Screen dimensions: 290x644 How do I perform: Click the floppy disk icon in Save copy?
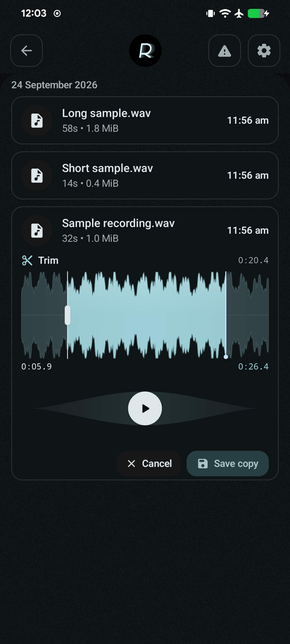click(x=203, y=463)
